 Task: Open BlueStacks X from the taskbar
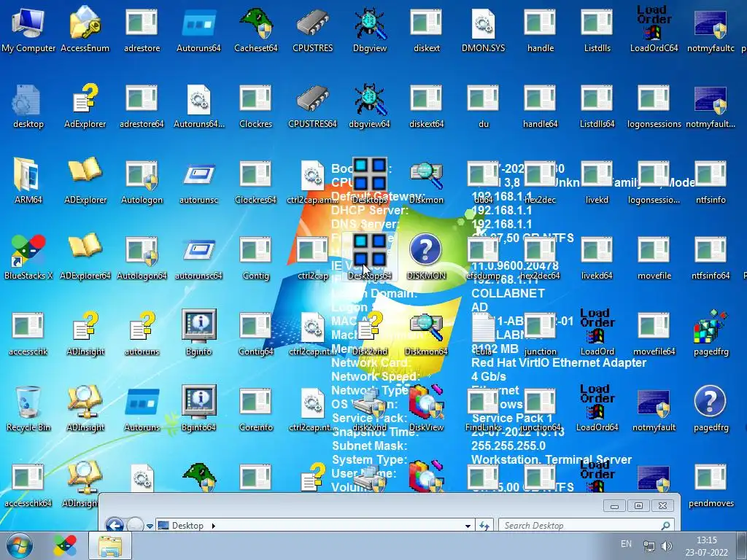click(x=65, y=545)
